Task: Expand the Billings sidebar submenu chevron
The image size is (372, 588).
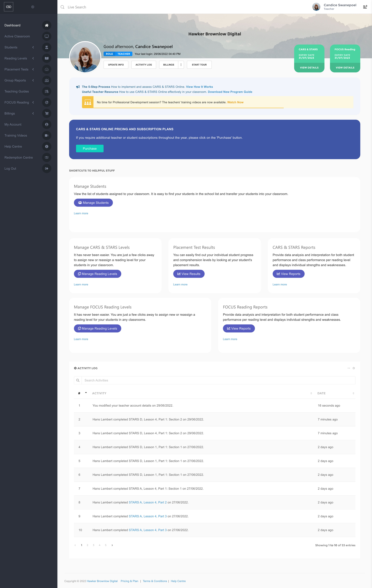Action: (x=33, y=113)
